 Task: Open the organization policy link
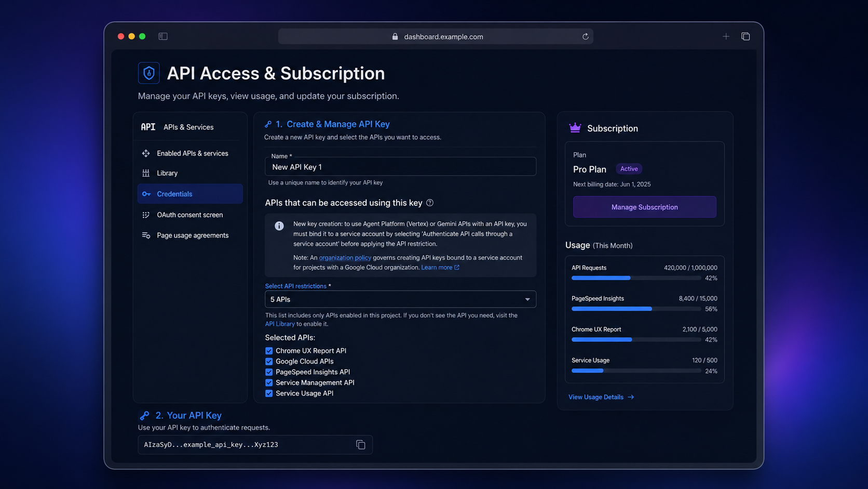click(x=345, y=258)
